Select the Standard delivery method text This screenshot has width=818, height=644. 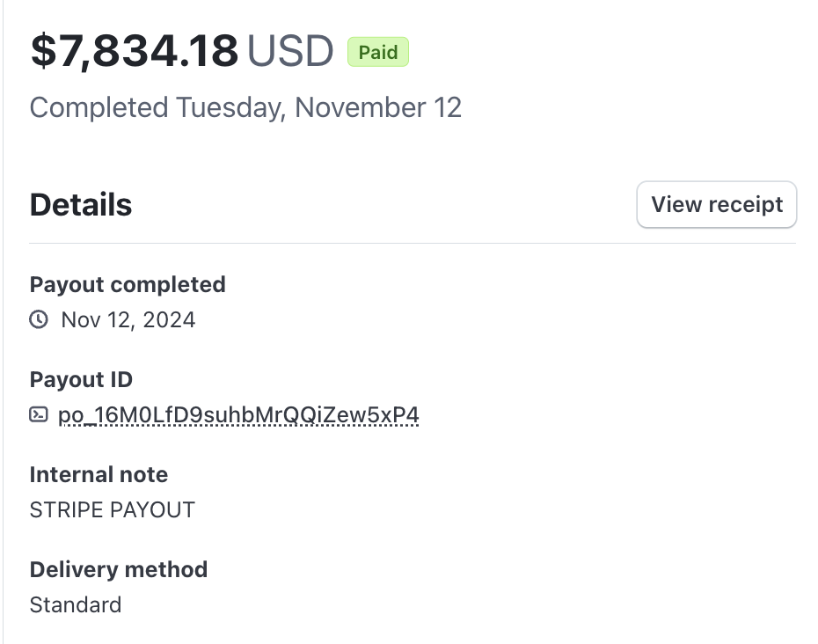click(x=76, y=604)
